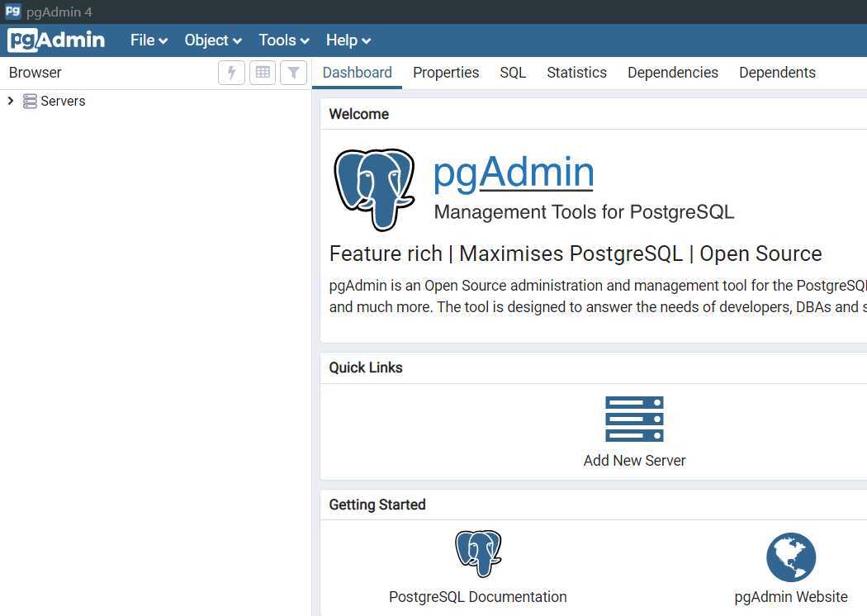Switch to the Dashboard tab
The width and height of the screenshot is (867, 616).
coord(358,73)
